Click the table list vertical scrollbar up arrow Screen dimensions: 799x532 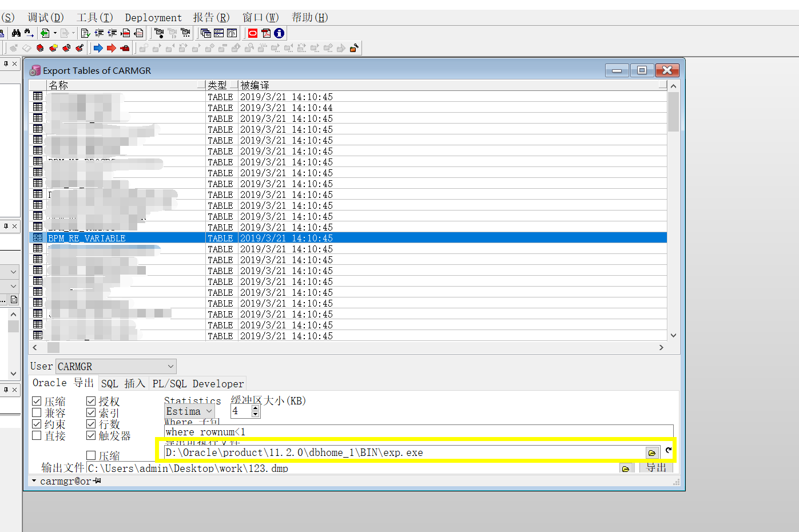pyautogui.click(x=673, y=86)
